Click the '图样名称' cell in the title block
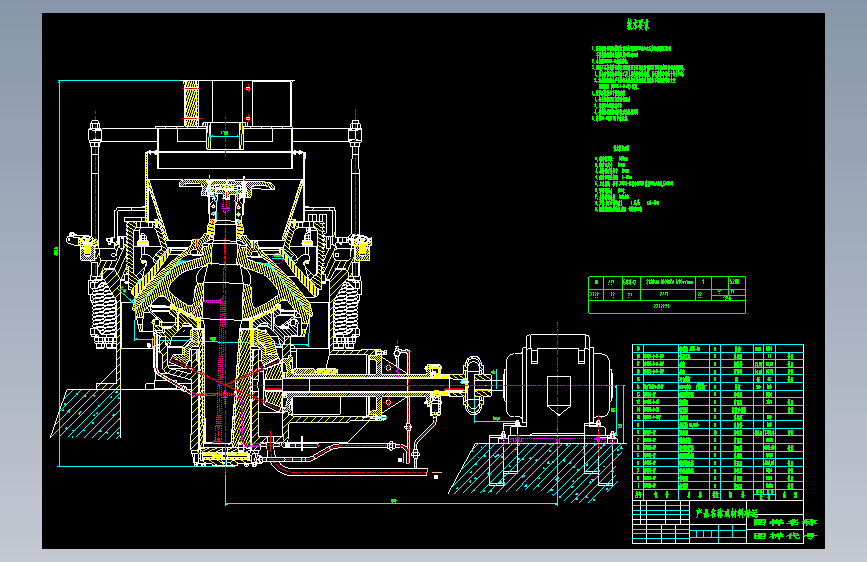 click(785, 523)
